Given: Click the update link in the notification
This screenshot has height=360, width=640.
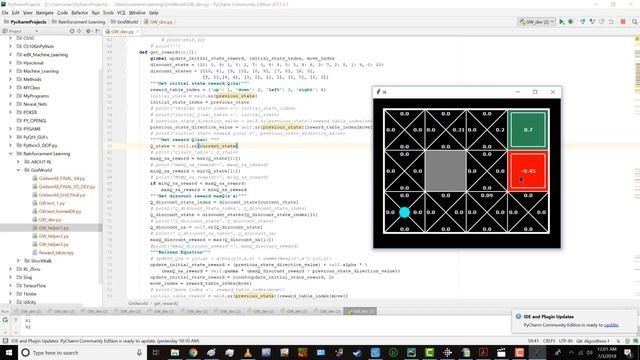Looking at the screenshot, I should [611, 325].
